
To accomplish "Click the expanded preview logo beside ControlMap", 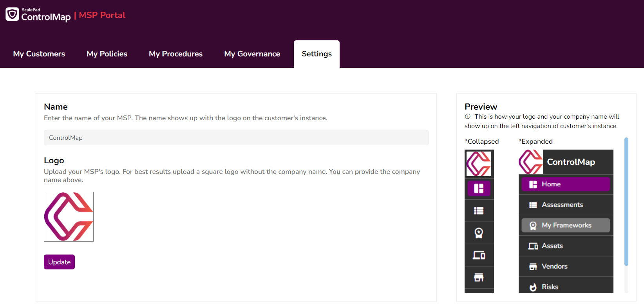I will [531, 162].
